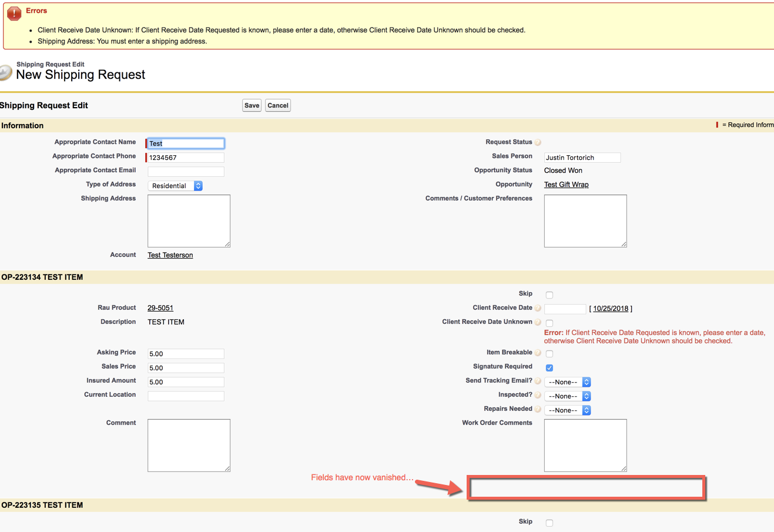The width and height of the screenshot is (774, 532).
Task: Click the Item Breakable help icon
Action: 538,353
